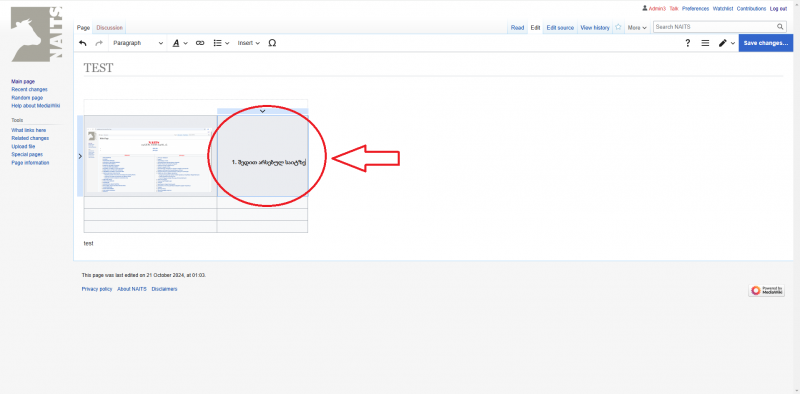
Task: Switch to the Page tab
Action: (x=83, y=28)
